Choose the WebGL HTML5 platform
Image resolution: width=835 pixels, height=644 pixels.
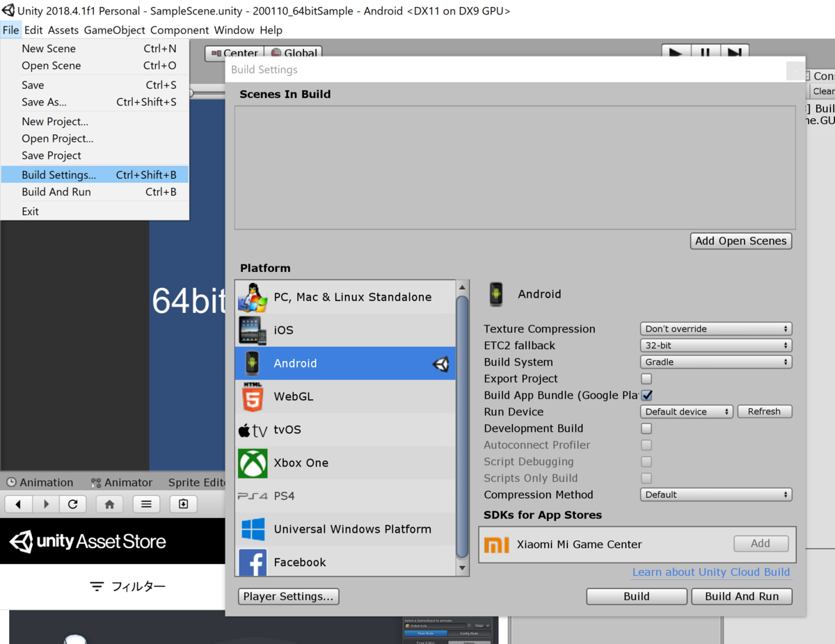[x=345, y=396]
